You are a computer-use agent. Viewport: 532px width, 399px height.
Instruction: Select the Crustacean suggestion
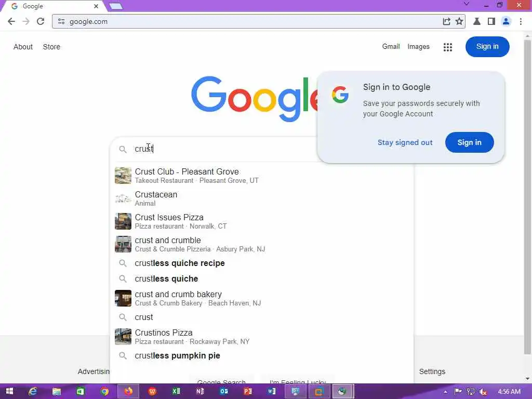(262, 198)
